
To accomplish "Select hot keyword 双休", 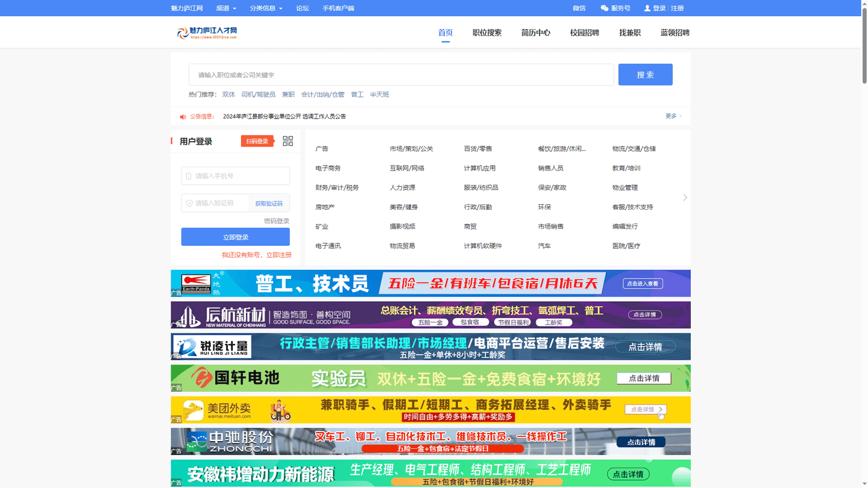I will coord(228,95).
